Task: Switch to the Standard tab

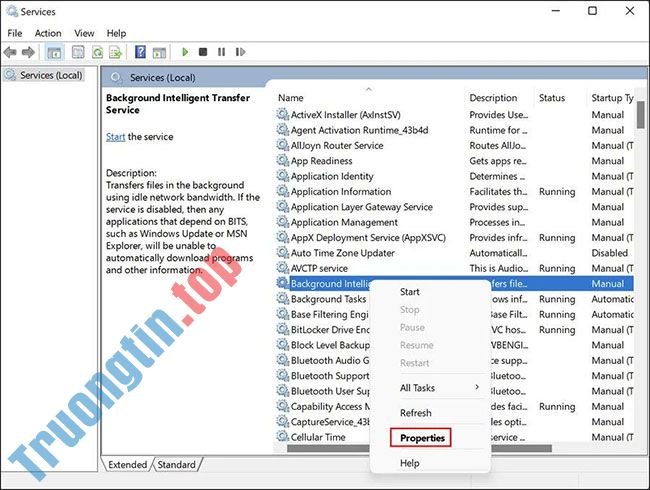Action: 177,465
